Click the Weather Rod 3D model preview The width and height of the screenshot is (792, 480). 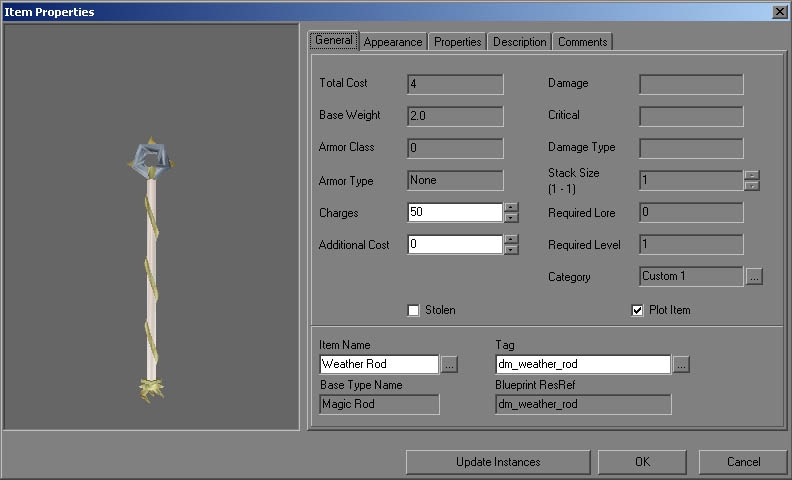coord(152,270)
